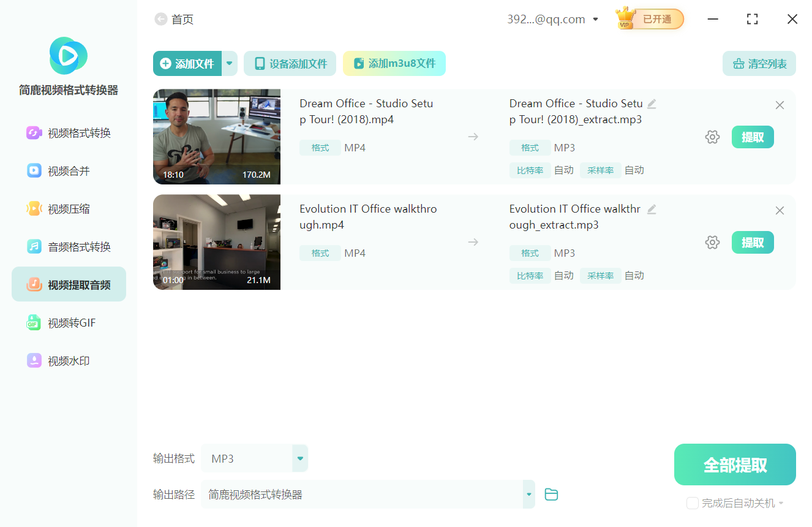Open settings gear for Evolution IT Office video
Screen dimensions: 812x527
coord(712,243)
